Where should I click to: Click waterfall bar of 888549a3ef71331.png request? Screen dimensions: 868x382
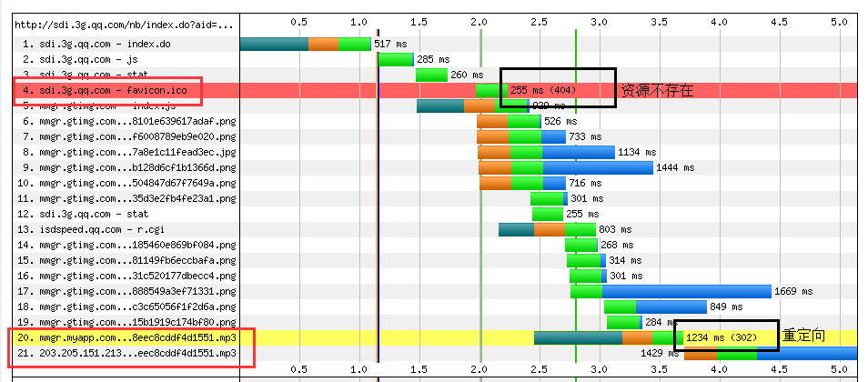(671, 291)
